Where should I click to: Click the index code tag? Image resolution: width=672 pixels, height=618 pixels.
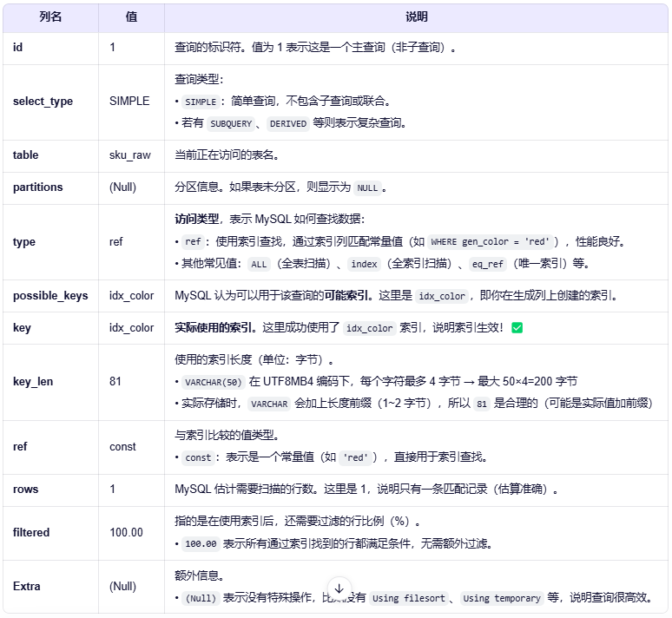(364, 264)
